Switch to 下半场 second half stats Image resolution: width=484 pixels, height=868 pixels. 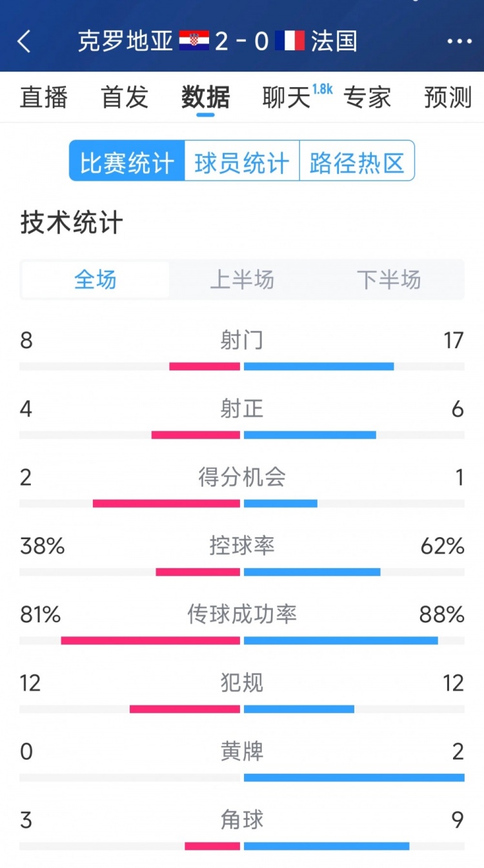point(388,280)
